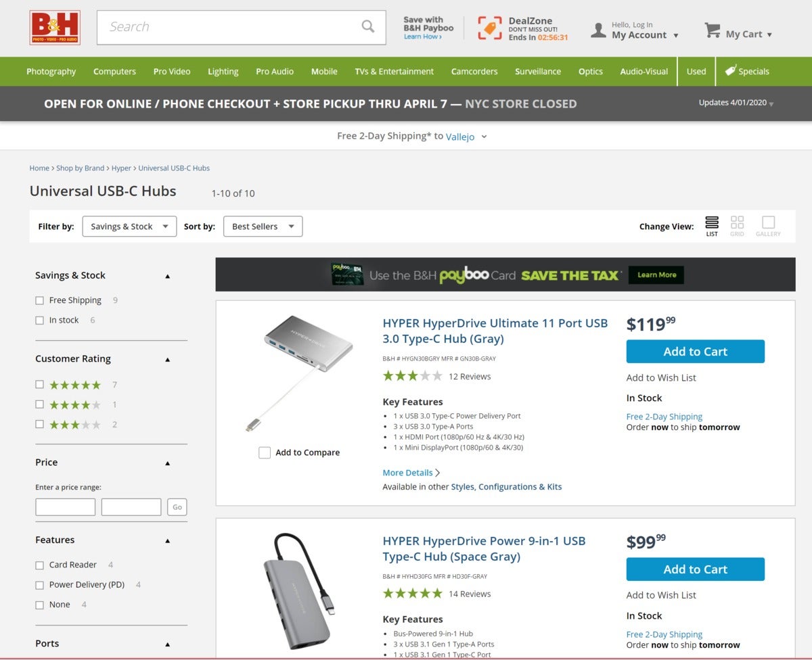Check the 5-star rating checkbox
Image resolution: width=812 pixels, height=660 pixels.
(39, 384)
